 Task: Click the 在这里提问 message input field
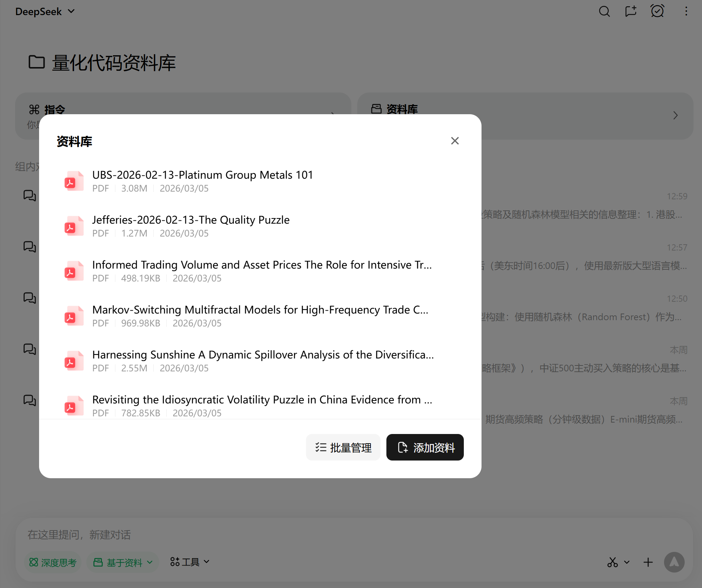[x=354, y=535]
